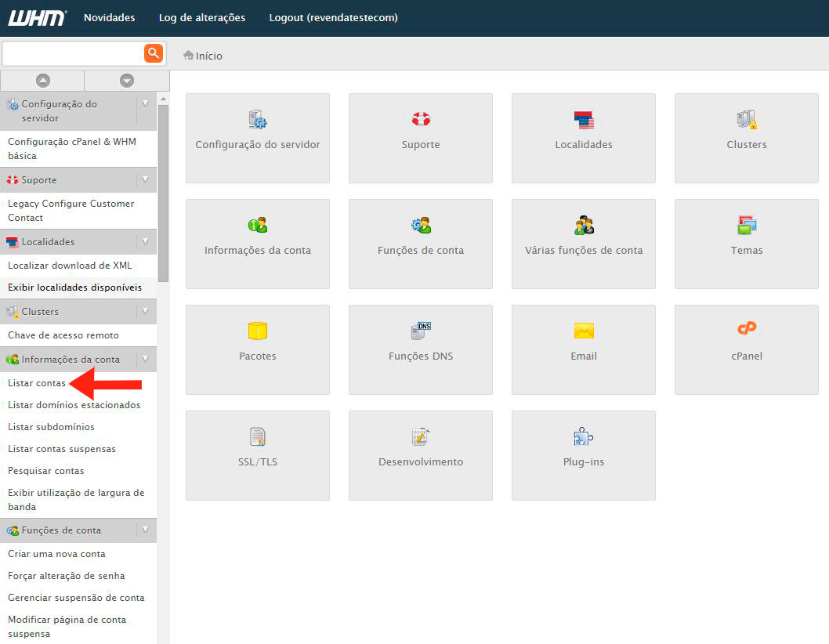Screen dimensions: 829x644
Task: Click the sidebar vertical scrollbar thumb
Action: [x=163, y=193]
